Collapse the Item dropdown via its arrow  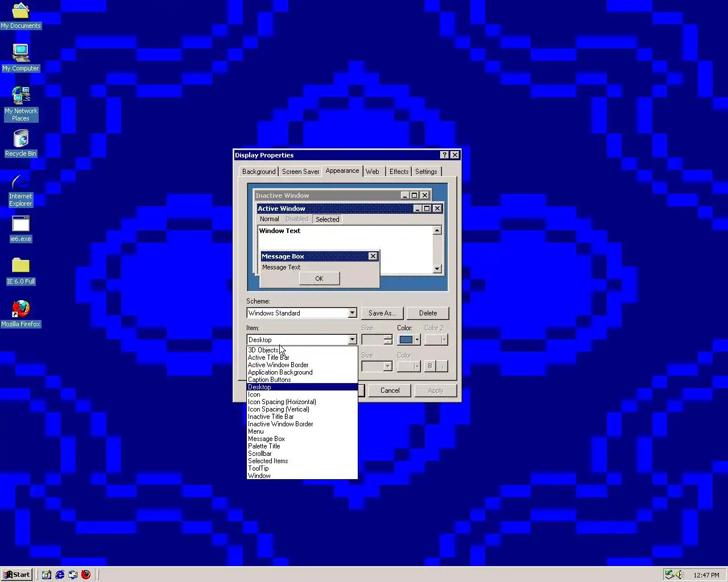(x=352, y=340)
